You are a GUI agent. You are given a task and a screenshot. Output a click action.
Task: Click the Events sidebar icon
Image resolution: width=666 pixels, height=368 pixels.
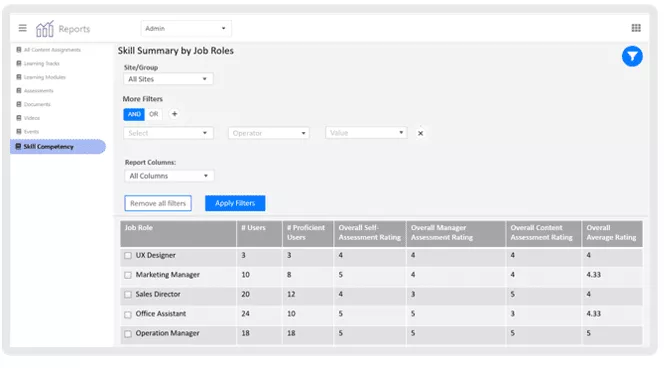[x=19, y=131]
